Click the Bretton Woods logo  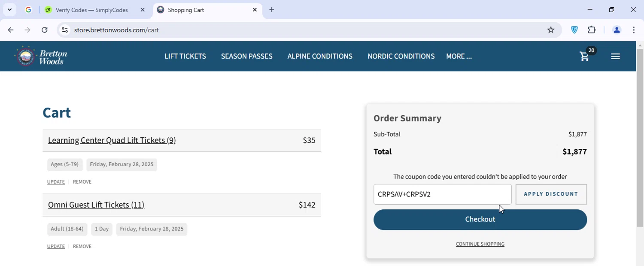click(x=41, y=56)
